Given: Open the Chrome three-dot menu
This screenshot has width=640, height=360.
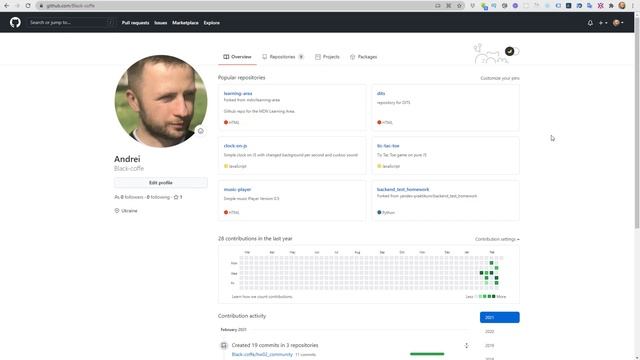Looking at the screenshot, I should tap(633, 6).
